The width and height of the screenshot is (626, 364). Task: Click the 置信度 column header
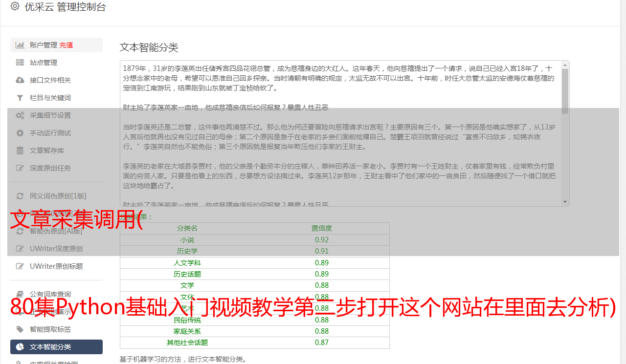click(322, 228)
